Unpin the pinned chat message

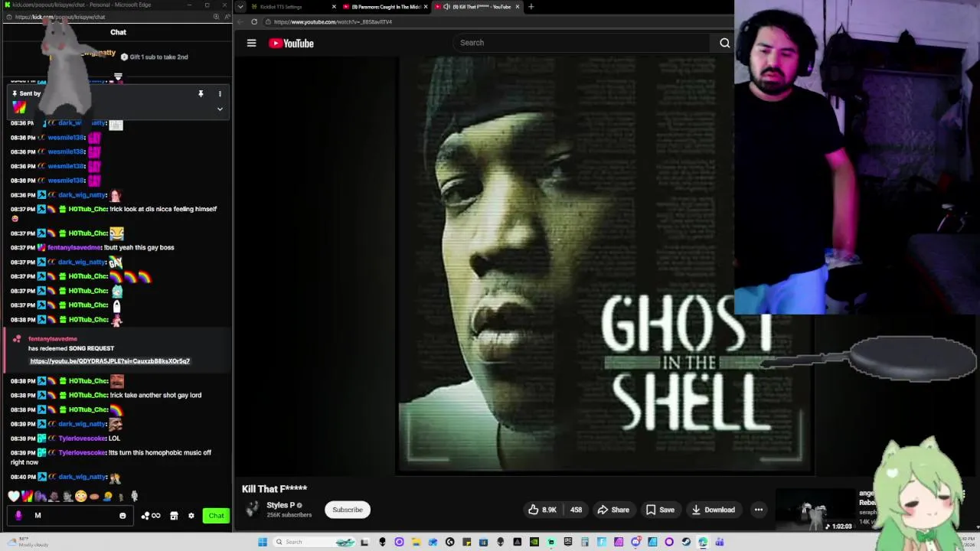coord(201,93)
